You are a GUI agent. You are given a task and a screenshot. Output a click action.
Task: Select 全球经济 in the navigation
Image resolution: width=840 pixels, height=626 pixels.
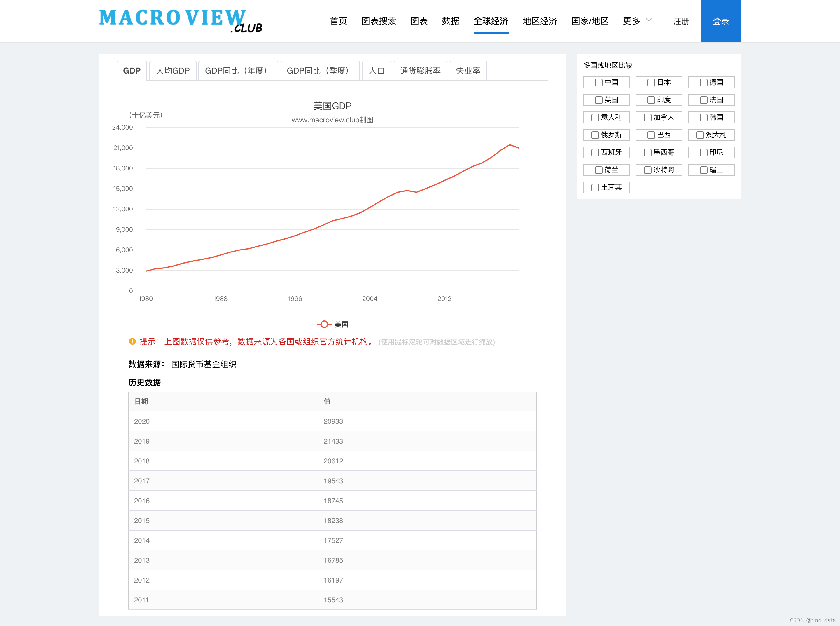tap(491, 21)
